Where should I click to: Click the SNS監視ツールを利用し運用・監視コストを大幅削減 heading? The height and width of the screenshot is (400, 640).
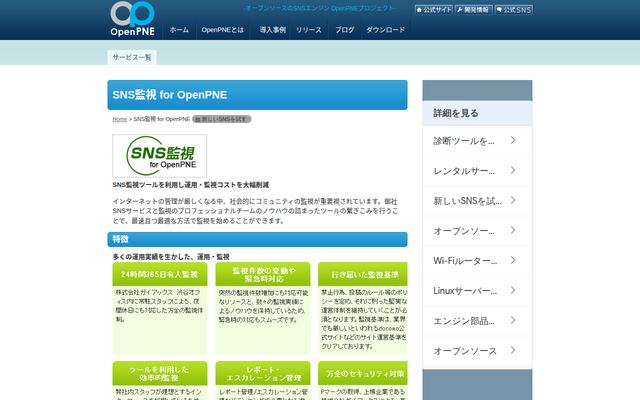pyautogui.click(x=191, y=185)
